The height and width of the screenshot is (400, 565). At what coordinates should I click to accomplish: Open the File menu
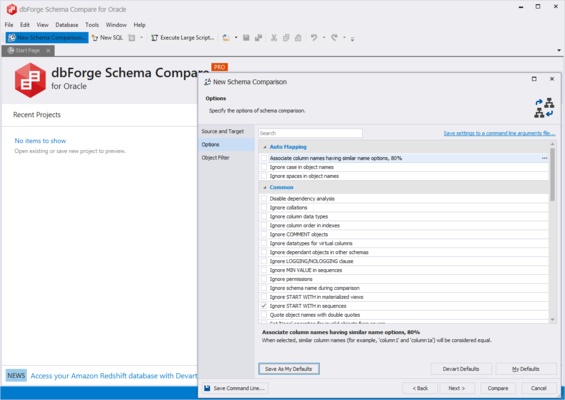[x=9, y=25]
